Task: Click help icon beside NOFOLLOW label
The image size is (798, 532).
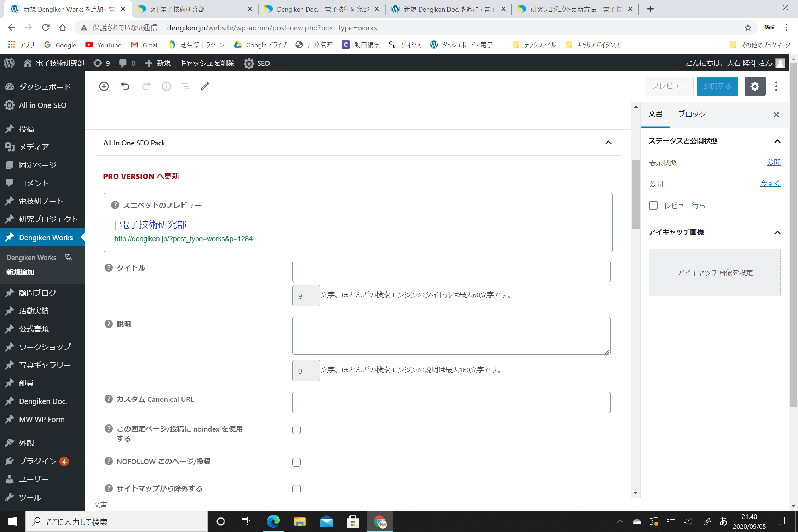Action: pyautogui.click(x=109, y=461)
